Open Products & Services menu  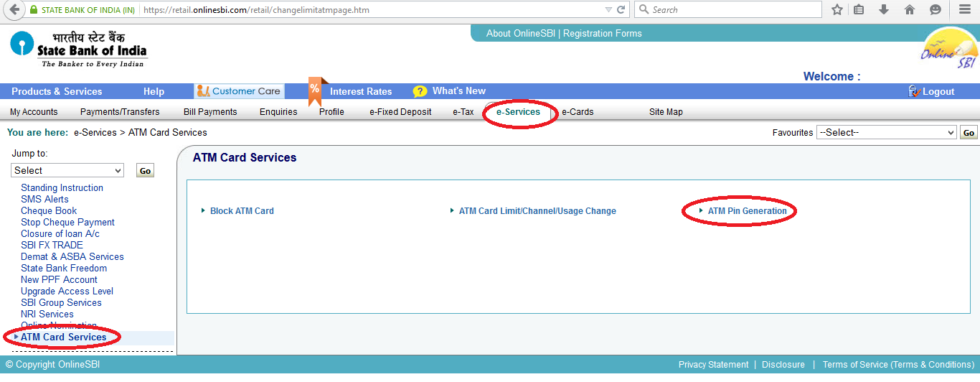57,91
